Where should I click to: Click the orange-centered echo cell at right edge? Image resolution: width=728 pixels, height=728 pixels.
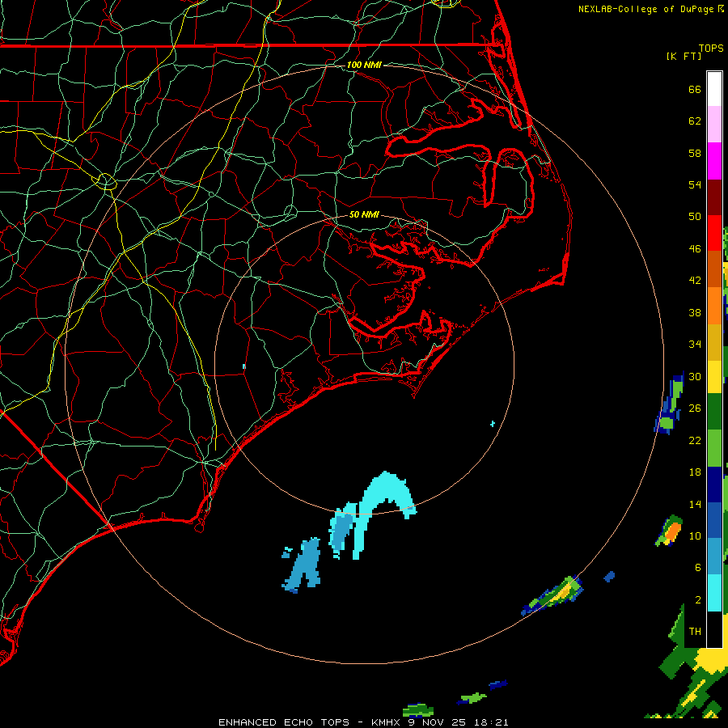point(671,531)
